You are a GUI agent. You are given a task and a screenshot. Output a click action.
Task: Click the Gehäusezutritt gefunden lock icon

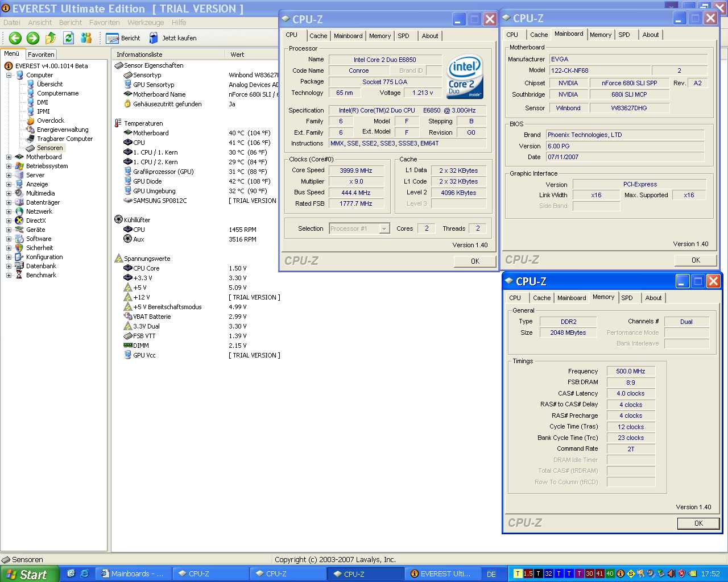[127, 104]
